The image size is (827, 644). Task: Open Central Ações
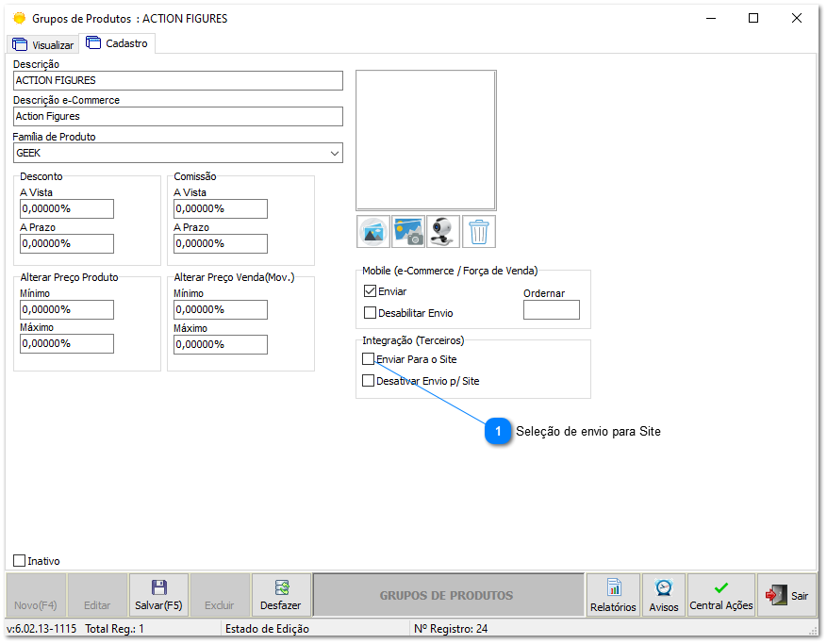point(721,595)
